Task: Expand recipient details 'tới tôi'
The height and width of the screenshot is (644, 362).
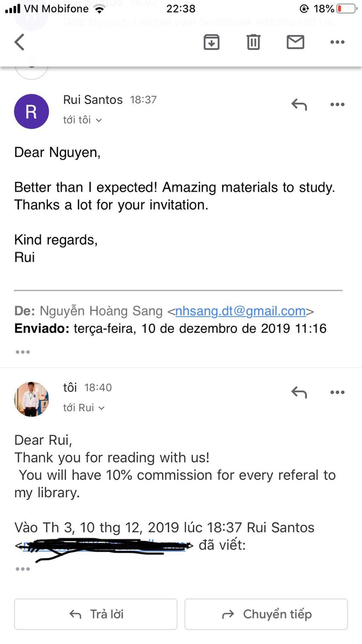Action: [x=82, y=120]
